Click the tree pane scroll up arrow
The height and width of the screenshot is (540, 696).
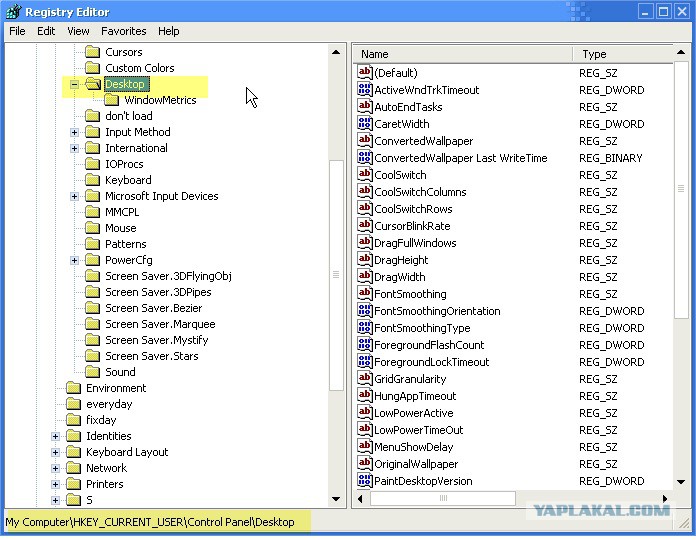click(x=336, y=52)
